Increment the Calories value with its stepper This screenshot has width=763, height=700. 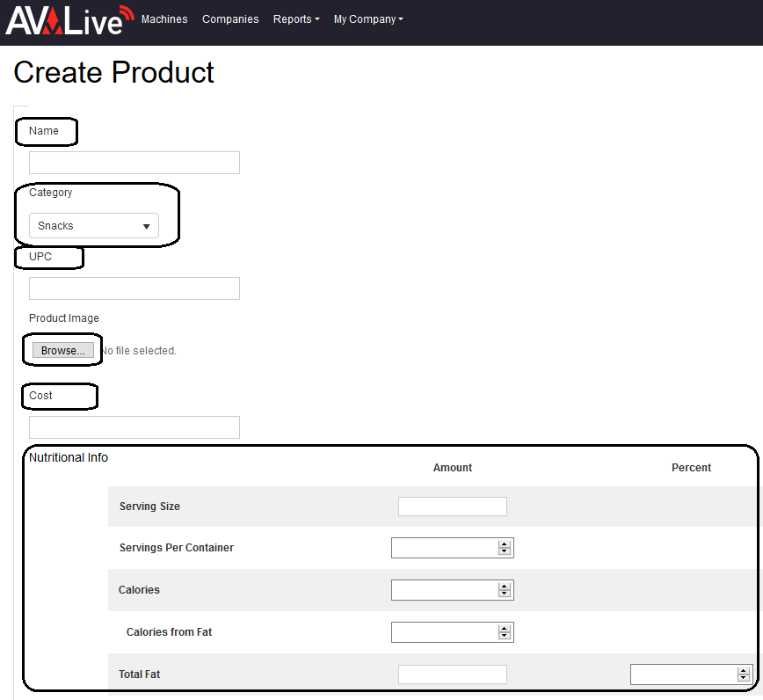(505, 587)
